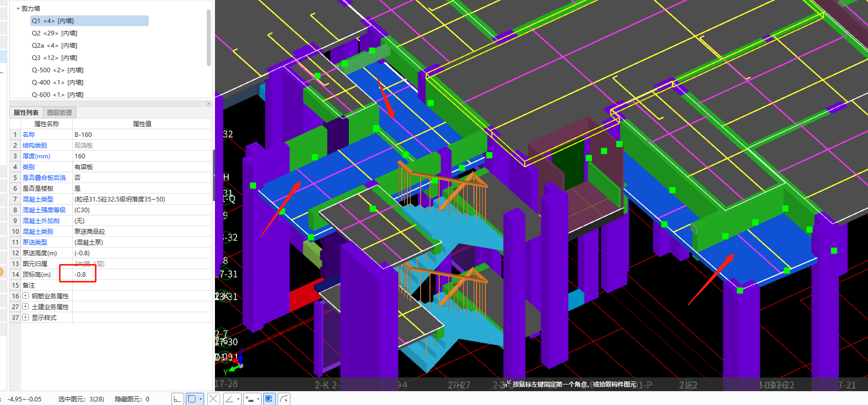Select the 属性列表 tab

click(26, 113)
